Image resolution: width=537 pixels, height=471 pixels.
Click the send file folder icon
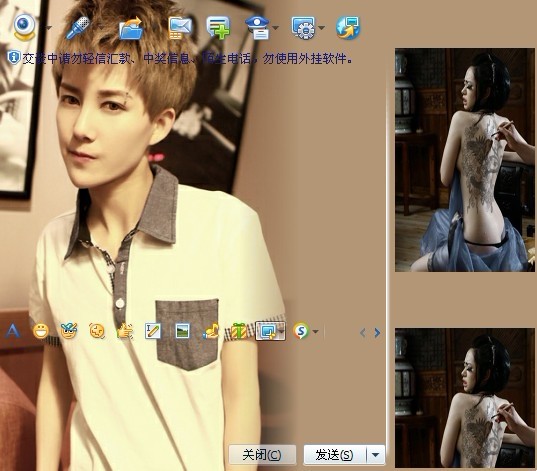point(131,27)
